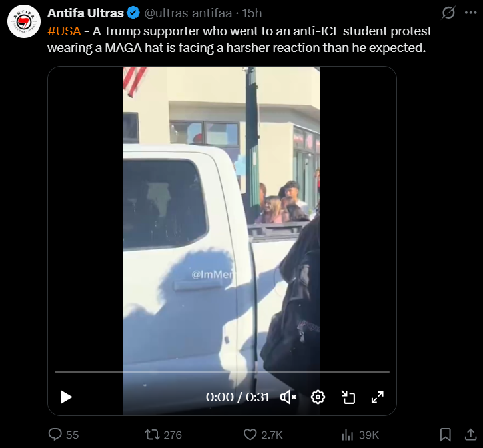The image size is (483, 448).
Task: Expand video to fullscreen
Action: (377, 397)
